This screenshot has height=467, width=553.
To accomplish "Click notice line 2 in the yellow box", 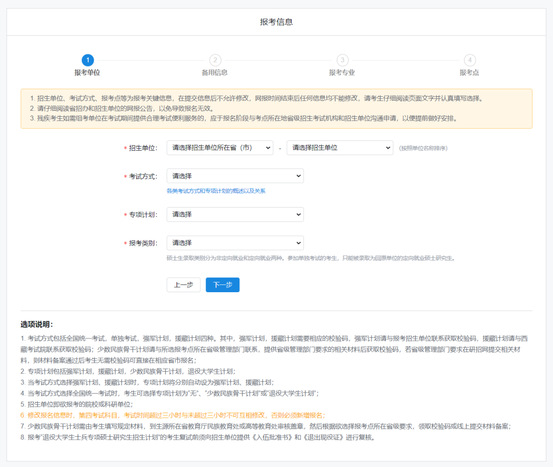I will [122, 108].
